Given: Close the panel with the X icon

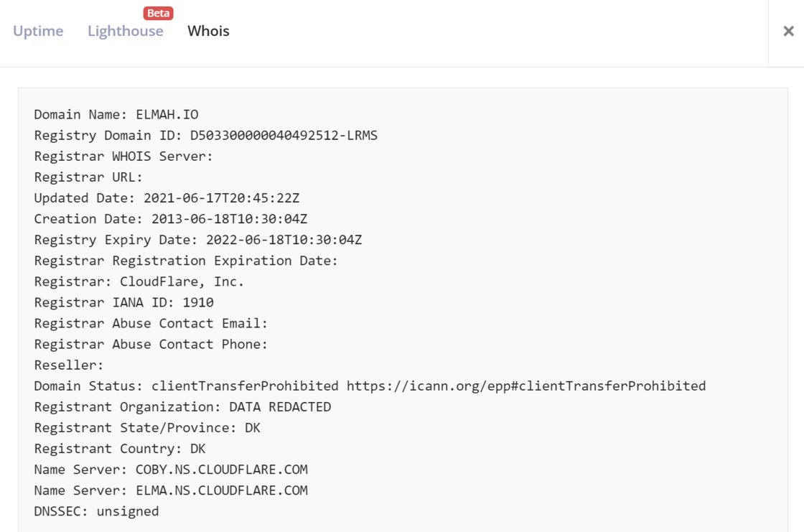Looking at the screenshot, I should 789,32.
